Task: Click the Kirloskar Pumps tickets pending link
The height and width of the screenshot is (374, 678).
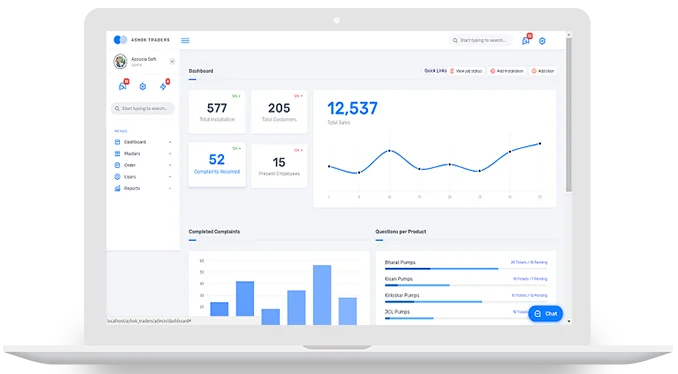Action: [529, 295]
